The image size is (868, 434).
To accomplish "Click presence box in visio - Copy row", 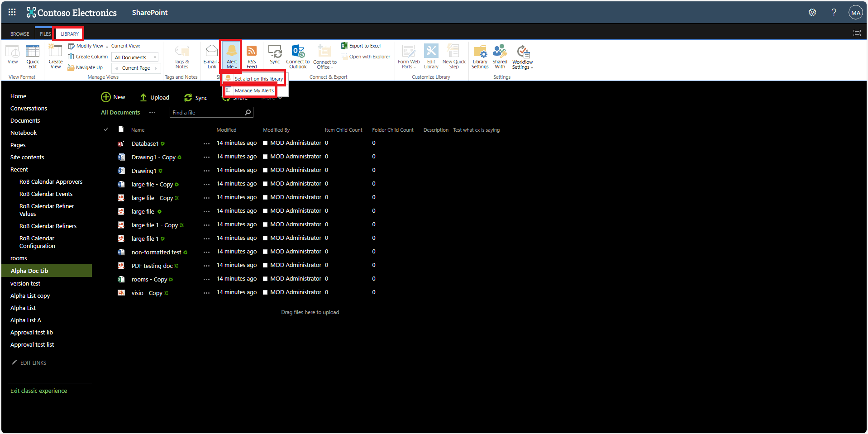I will coord(265,292).
